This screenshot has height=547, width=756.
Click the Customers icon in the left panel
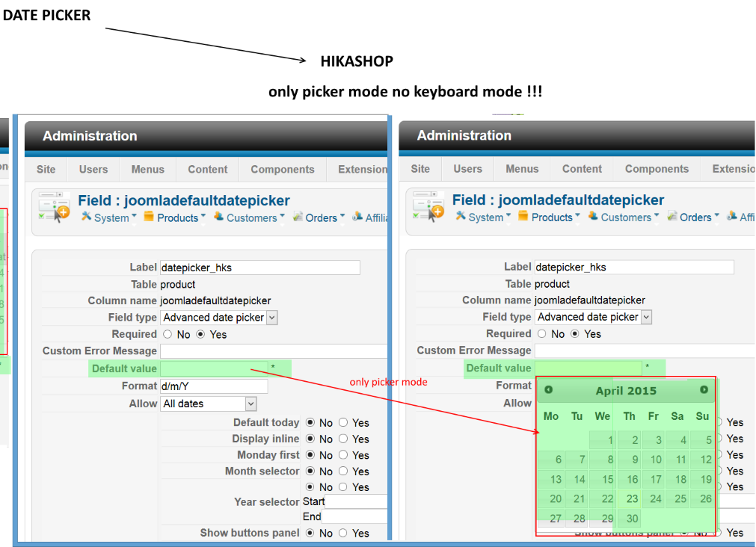tap(218, 217)
